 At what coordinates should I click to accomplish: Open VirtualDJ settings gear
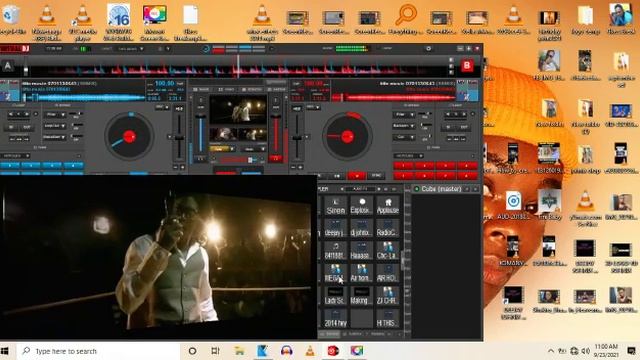pyautogui.click(x=429, y=49)
